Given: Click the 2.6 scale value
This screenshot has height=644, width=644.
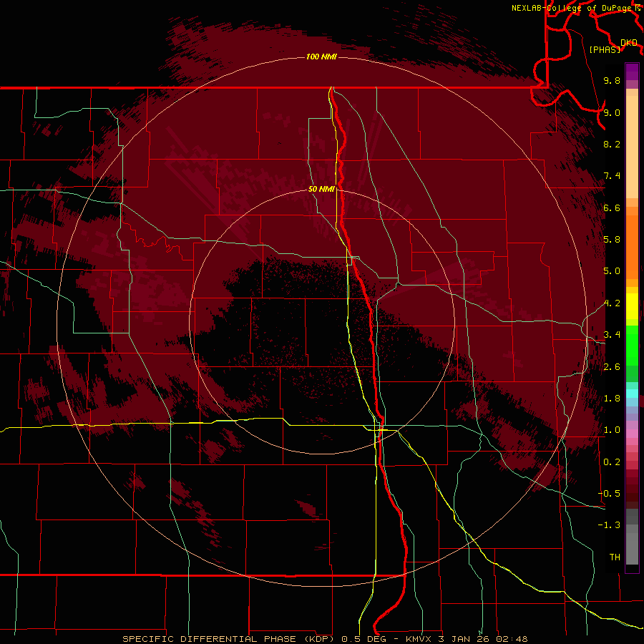Looking at the screenshot, I should click(612, 367).
